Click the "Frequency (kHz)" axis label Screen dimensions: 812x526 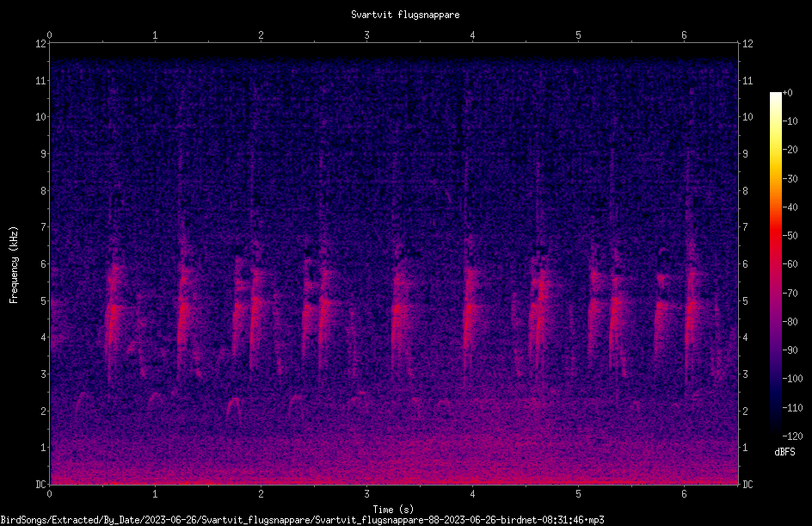coord(14,264)
